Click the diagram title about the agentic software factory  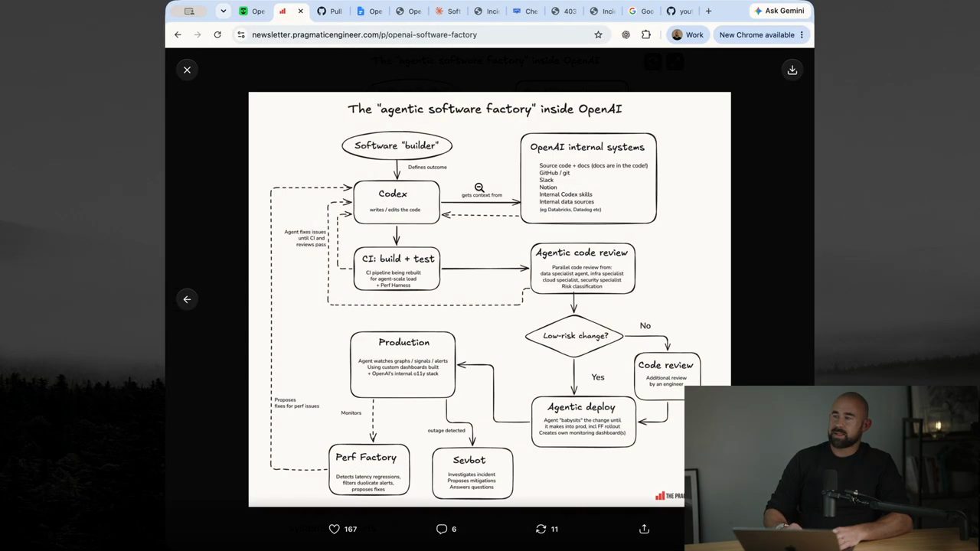tap(485, 109)
